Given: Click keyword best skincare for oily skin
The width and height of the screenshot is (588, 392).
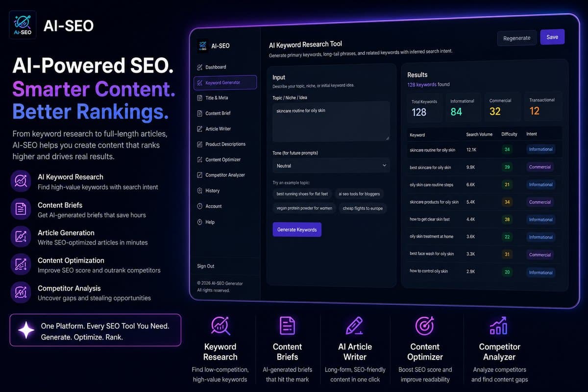Looking at the screenshot, I should pyautogui.click(x=430, y=168).
